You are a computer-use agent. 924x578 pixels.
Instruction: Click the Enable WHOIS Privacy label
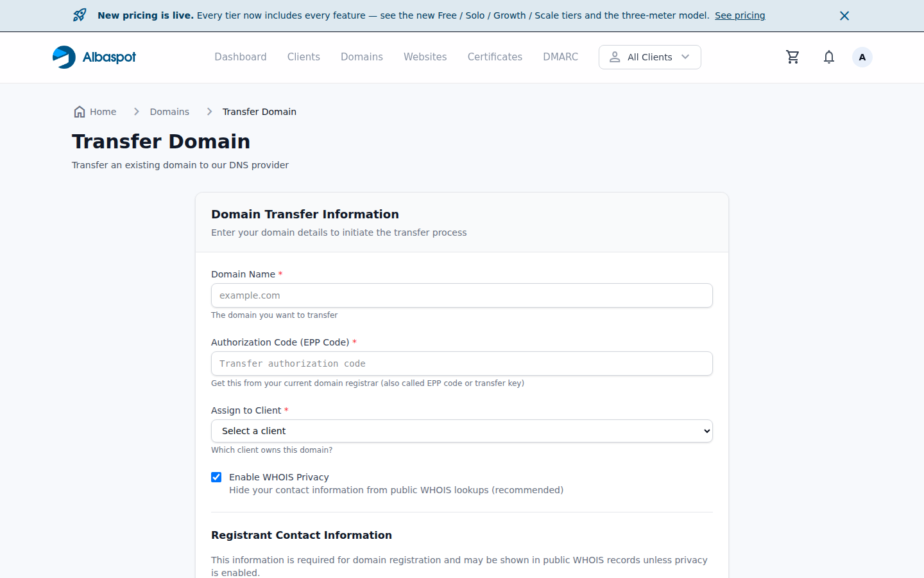tap(279, 477)
